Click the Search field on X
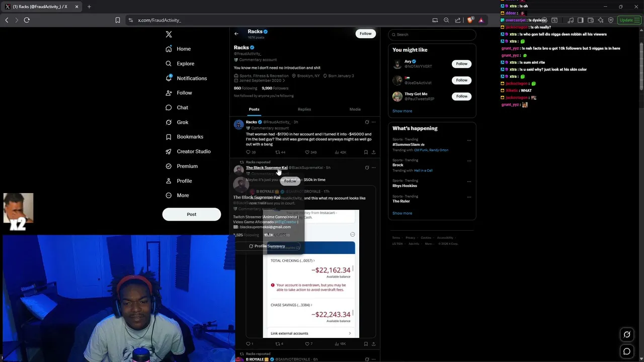Image resolution: width=644 pixels, height=362 pixels. [x=432, y=35]
